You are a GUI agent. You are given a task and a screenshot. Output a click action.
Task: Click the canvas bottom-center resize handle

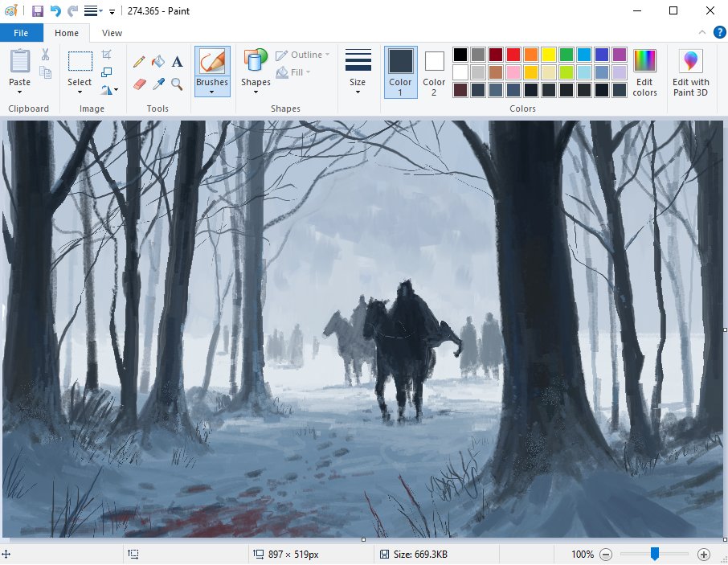363,539
